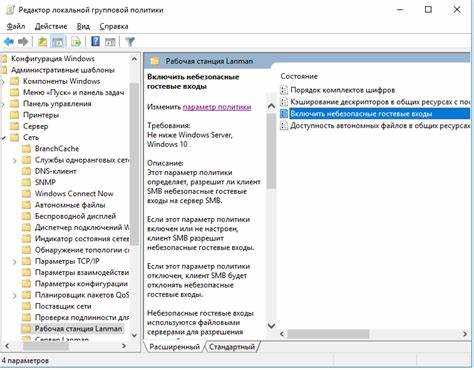Screen dimensions: 474x370
Task: Select Проверка подлинности tree item
Action: [x=82, y=318]
